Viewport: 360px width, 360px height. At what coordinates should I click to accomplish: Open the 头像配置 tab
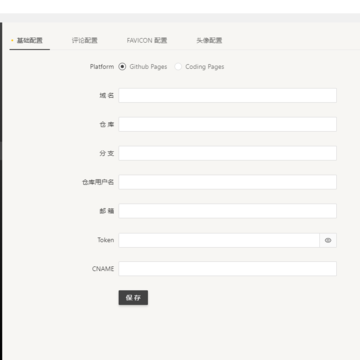pyautogui.click(x=209, y=41)
